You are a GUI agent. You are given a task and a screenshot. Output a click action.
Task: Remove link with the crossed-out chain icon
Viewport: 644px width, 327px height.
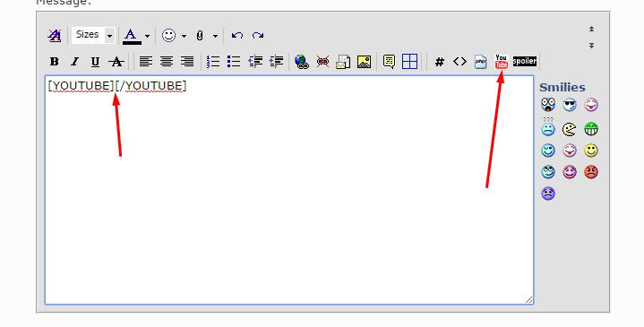322,62
